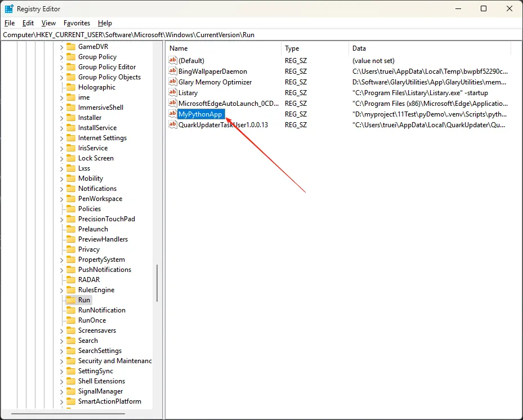Click the Holographic folder icon
Image resolution: width=523 pixels, height=420 pixels.
pyautogui.click(x=71, y=87)
